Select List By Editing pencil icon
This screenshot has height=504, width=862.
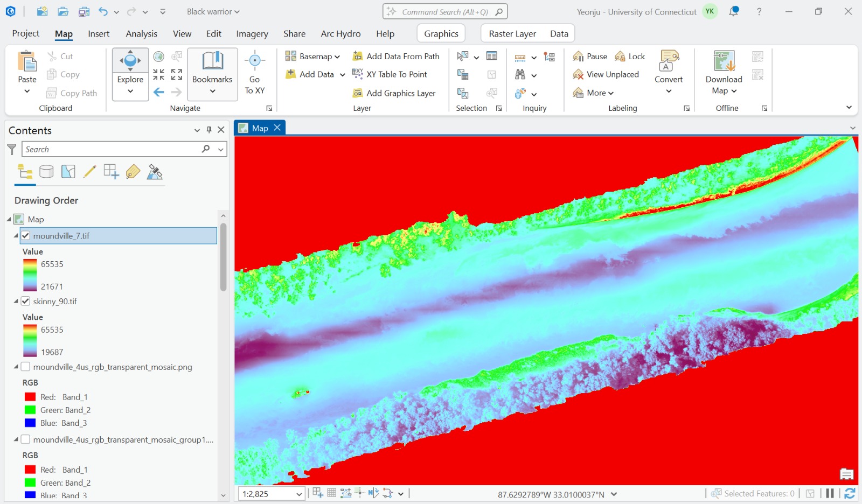(90, 172)
